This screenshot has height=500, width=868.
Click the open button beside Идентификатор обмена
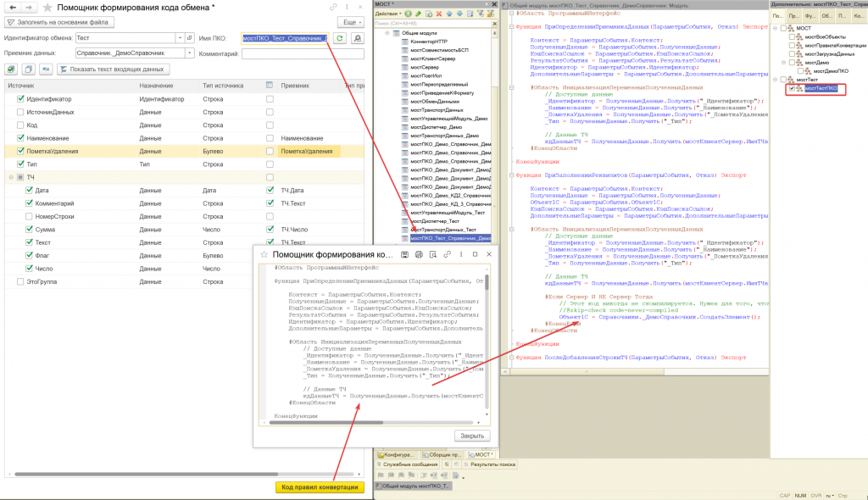(189, 38)
